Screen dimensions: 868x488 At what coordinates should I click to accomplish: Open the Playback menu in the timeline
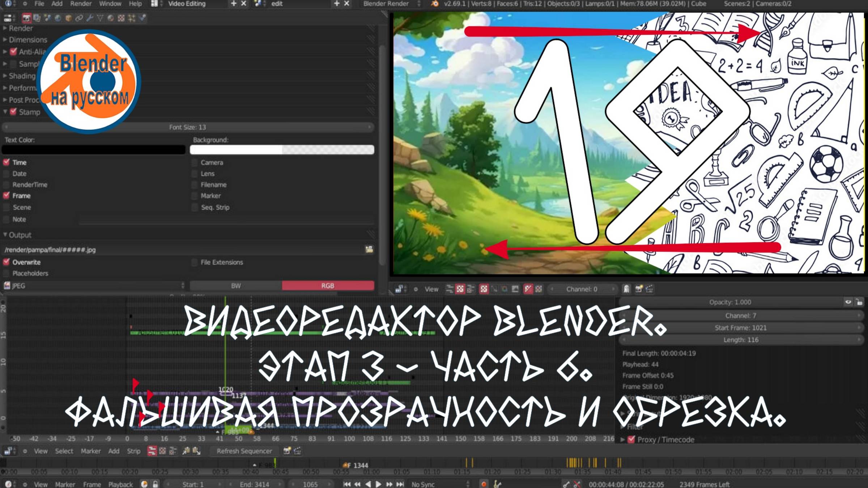[x=121, y=484]
